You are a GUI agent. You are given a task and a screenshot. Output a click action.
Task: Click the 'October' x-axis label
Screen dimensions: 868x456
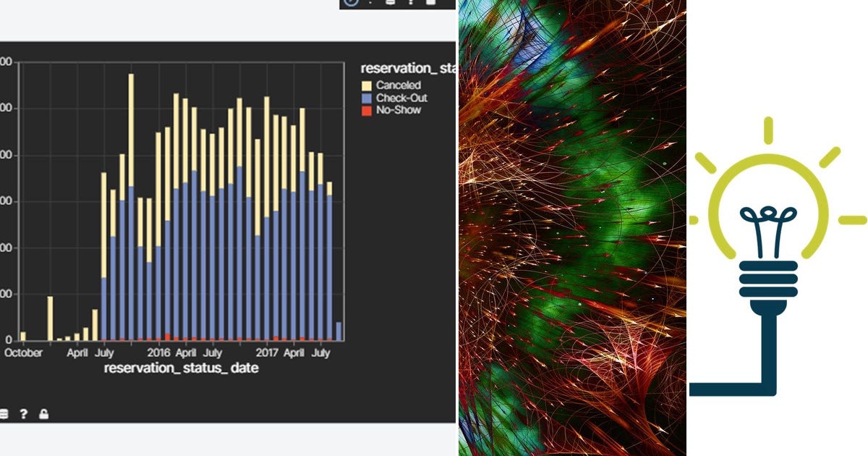[23, 353]
